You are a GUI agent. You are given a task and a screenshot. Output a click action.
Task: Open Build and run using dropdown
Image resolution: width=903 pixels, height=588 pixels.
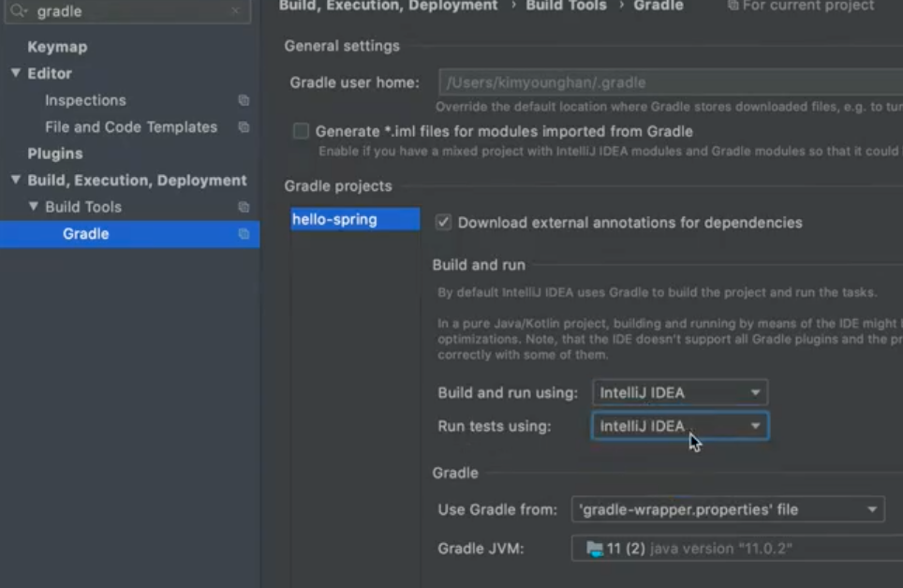pyautogui.click(x=679, y=392)
